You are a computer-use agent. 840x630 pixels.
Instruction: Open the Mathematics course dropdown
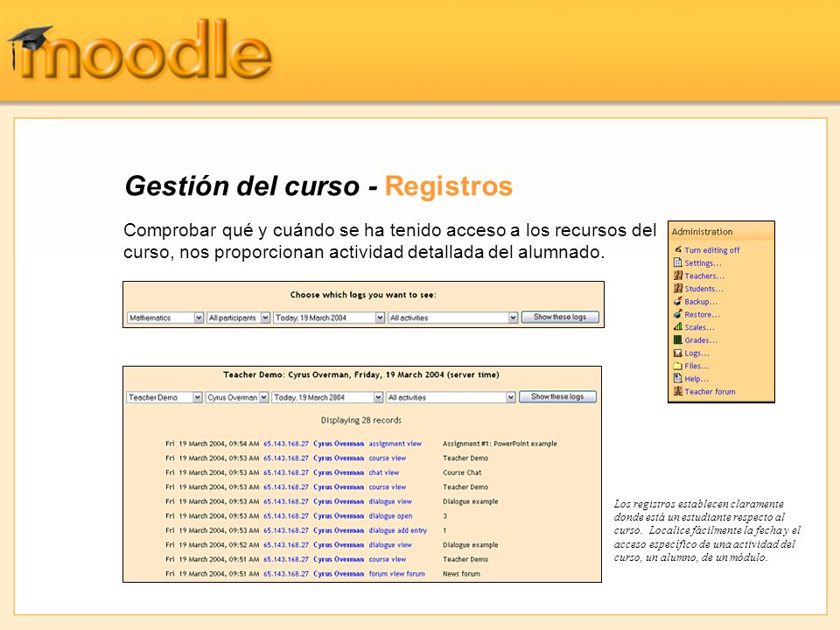pos(165,318)
